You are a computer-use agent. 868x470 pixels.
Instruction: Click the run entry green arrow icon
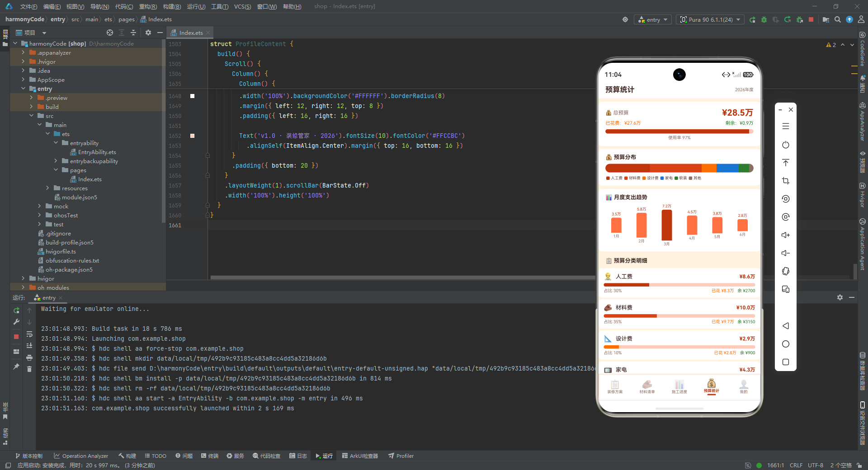752,19
